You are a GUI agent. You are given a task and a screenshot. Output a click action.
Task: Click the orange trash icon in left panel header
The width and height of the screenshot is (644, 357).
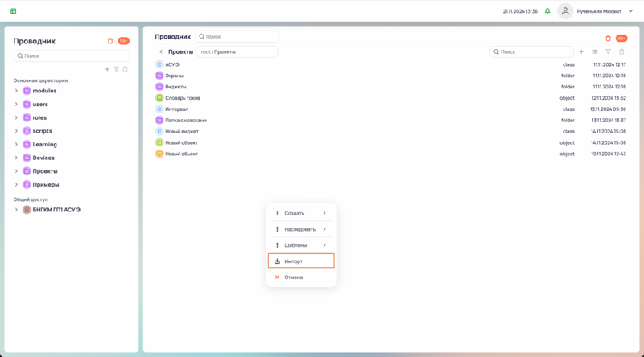pos(110,41)
